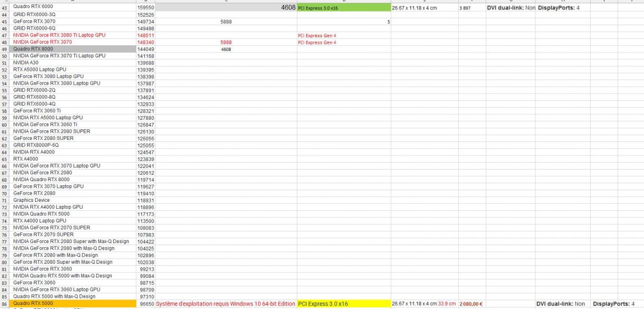The image size is (644, 309).
Task: Click 'NVIDIA GeForce RTX 3060 Laptop GPU' cell
Action: pos(72,289)
